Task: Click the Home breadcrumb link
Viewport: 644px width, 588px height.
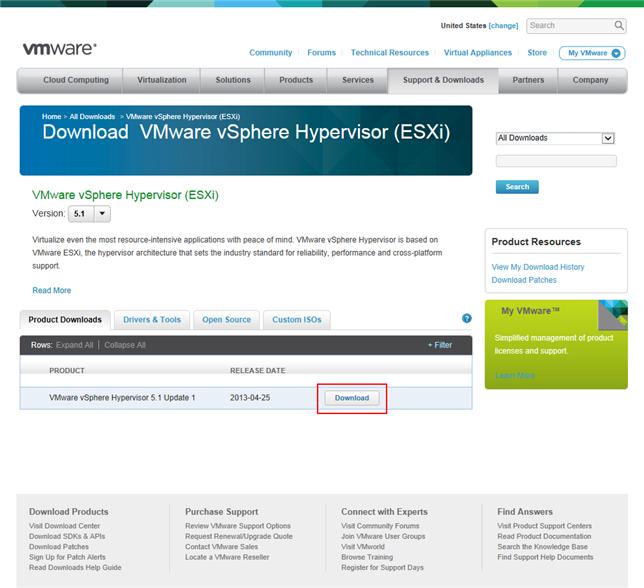Action: [51, 117]
